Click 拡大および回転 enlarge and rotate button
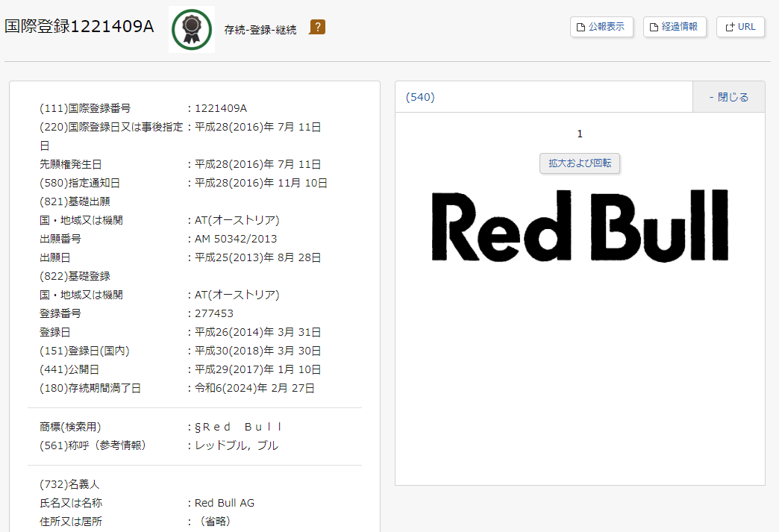779x532 pixels. coord(580,163)
